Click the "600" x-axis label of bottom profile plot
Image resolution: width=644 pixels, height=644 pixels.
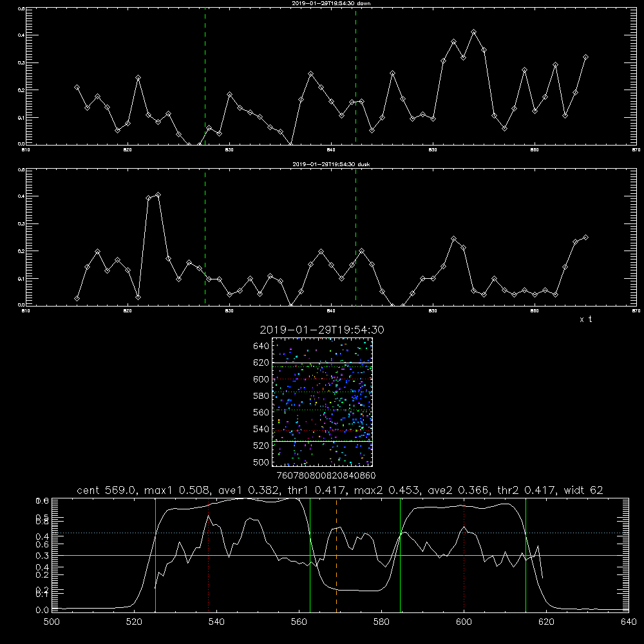click(x=464, y=622)
